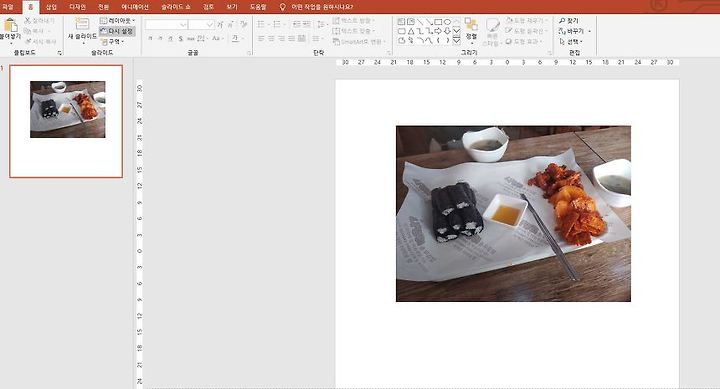This screenshot has height=389, width=720.
Task: Toggle align text right
Action: [281, 39]
